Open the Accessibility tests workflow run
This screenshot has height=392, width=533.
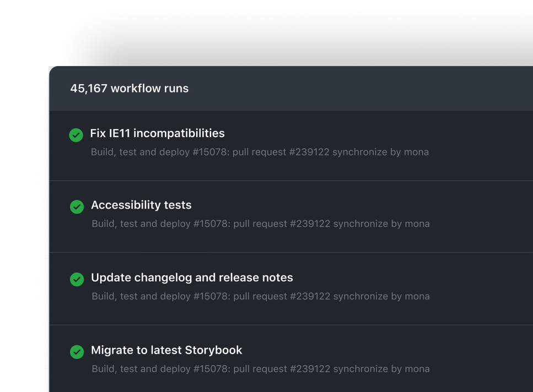coord(141,205)
